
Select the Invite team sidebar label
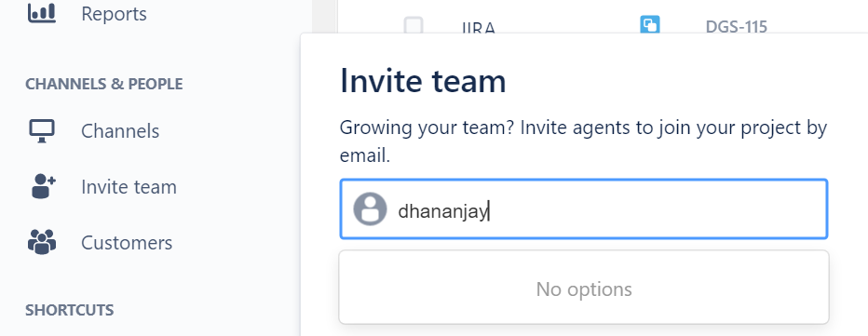click(x=129, y=187)
